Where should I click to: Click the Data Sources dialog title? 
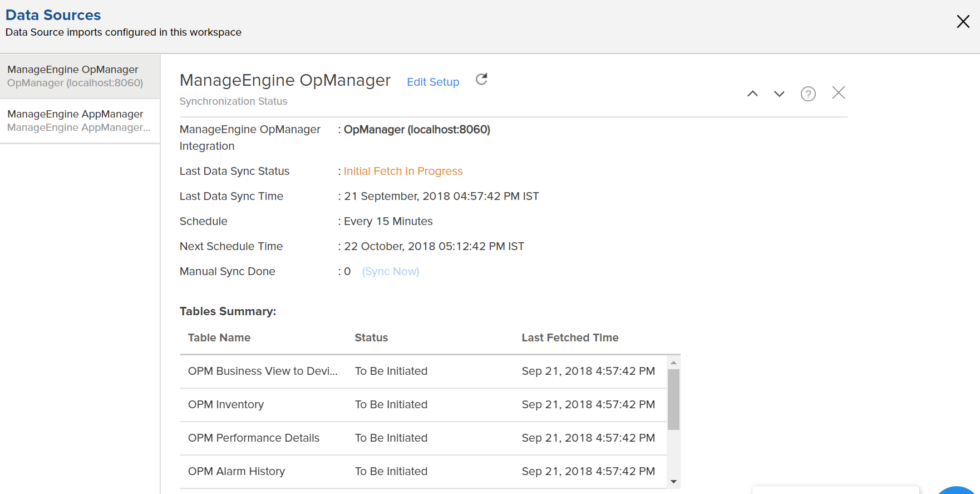point(53,15)
